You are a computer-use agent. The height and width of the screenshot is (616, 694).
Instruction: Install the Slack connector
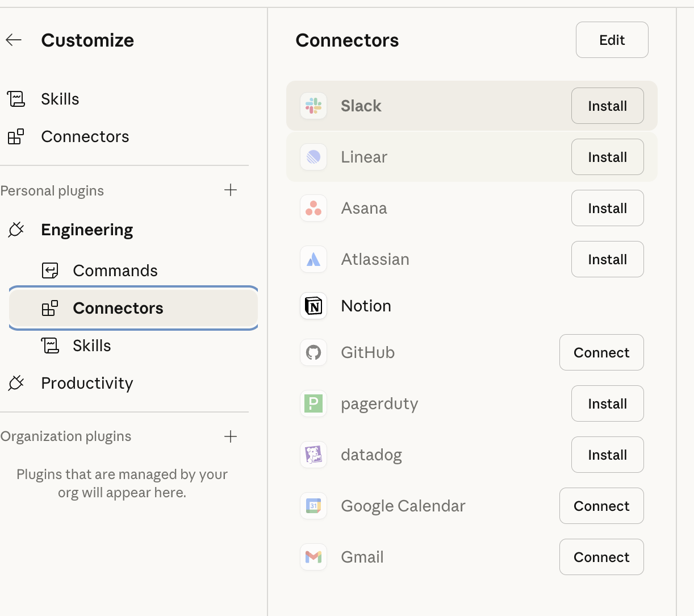pos(608,106)
